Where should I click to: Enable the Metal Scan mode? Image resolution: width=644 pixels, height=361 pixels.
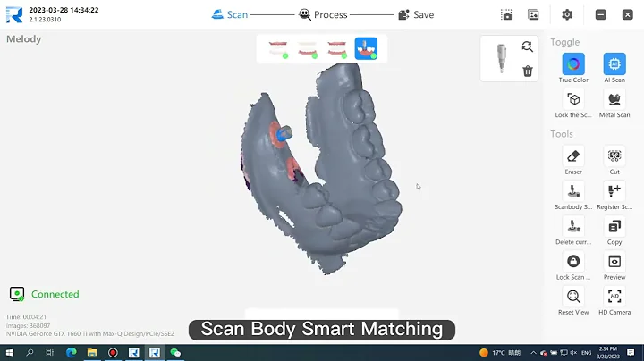tap(614, 99)
